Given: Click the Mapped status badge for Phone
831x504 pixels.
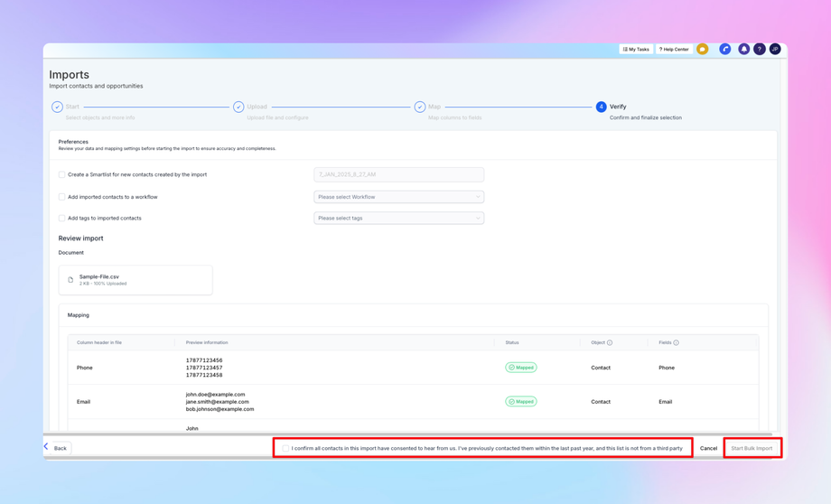Looking at the screenshot, I should 521,368.
